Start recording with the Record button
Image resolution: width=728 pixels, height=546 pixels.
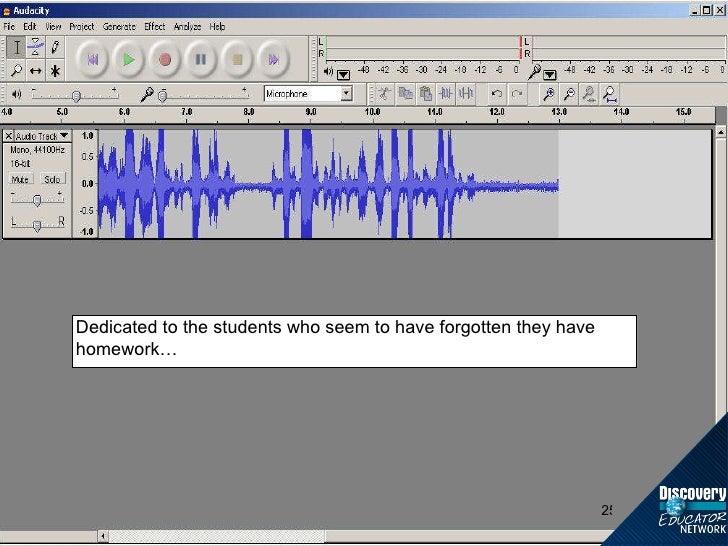tap(165, 59)
